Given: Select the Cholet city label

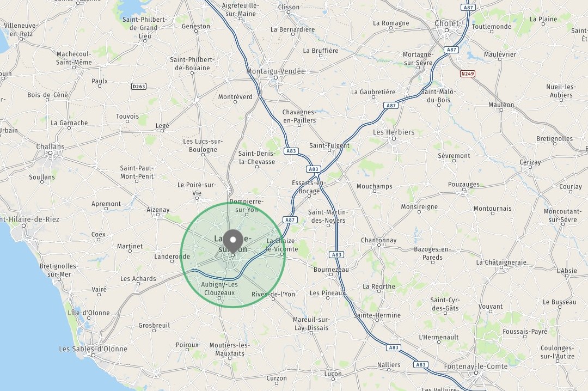Looking at the screenshot, I should 446,23.
